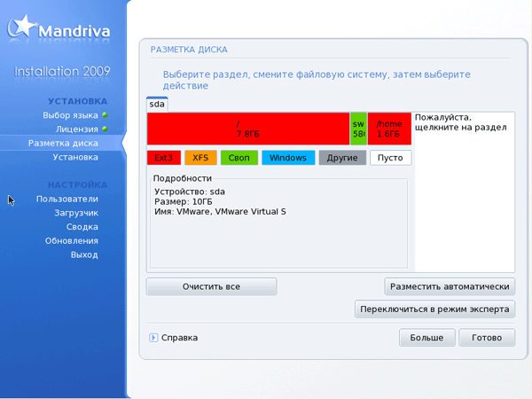Select the green swap partition block
532x399 pixels.
point(358,129)
